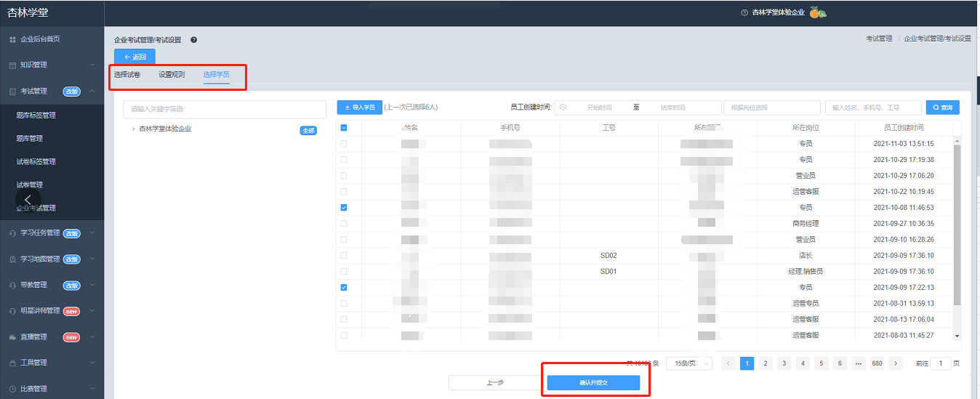Click the clock icon in 开始时间 field
The image size is (980, 399).
563,108
